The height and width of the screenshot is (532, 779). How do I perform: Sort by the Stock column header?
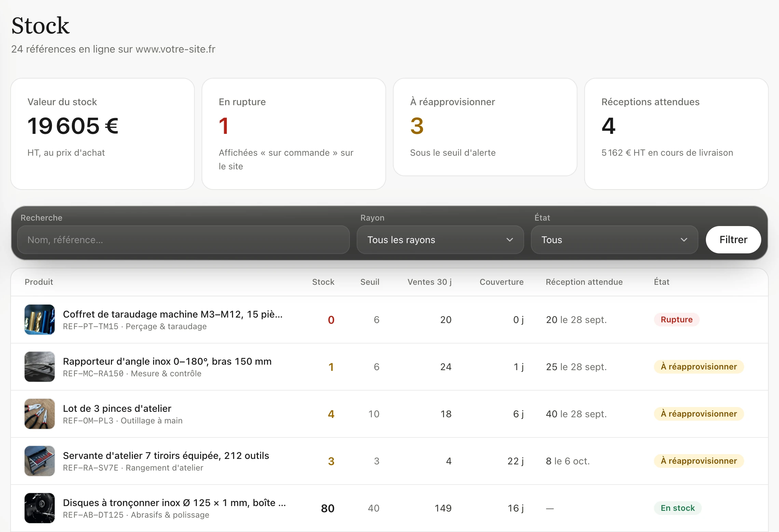(x=323, y=282)
